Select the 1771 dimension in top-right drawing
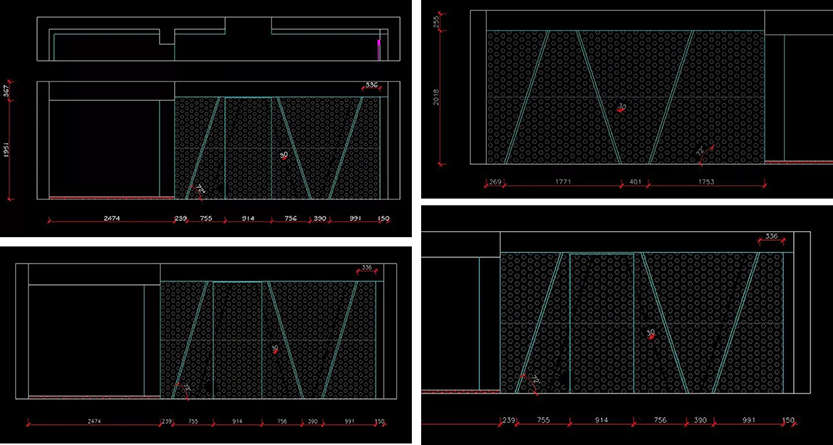This screenshot has width=833, height=445. click(559, 183)
